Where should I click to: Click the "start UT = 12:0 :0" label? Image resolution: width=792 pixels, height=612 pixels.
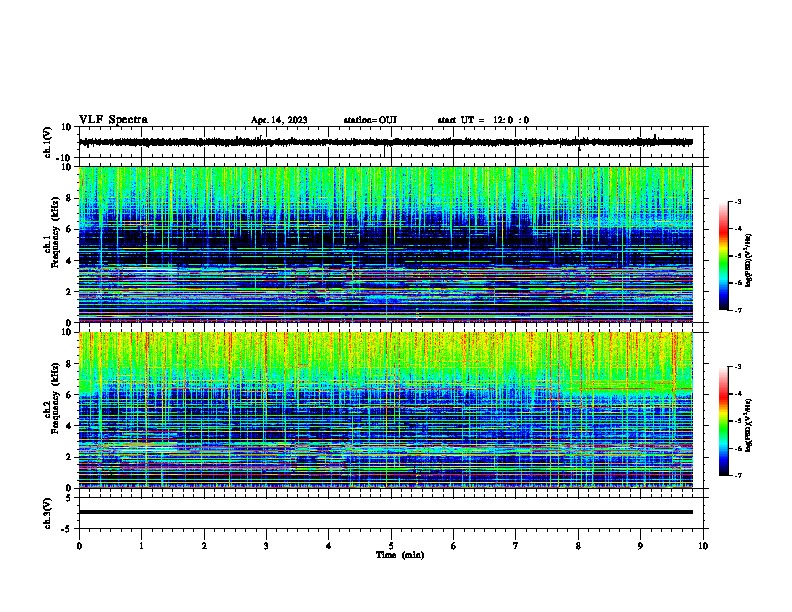(x=483, y=120)
